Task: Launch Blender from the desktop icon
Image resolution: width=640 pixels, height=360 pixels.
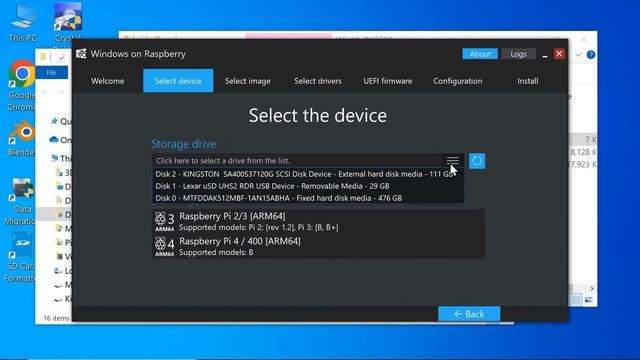Action: 22,139
